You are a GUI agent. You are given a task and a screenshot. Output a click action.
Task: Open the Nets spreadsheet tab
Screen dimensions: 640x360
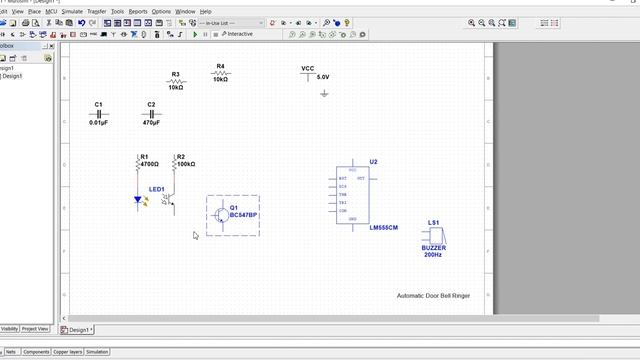tap(11, 352)
